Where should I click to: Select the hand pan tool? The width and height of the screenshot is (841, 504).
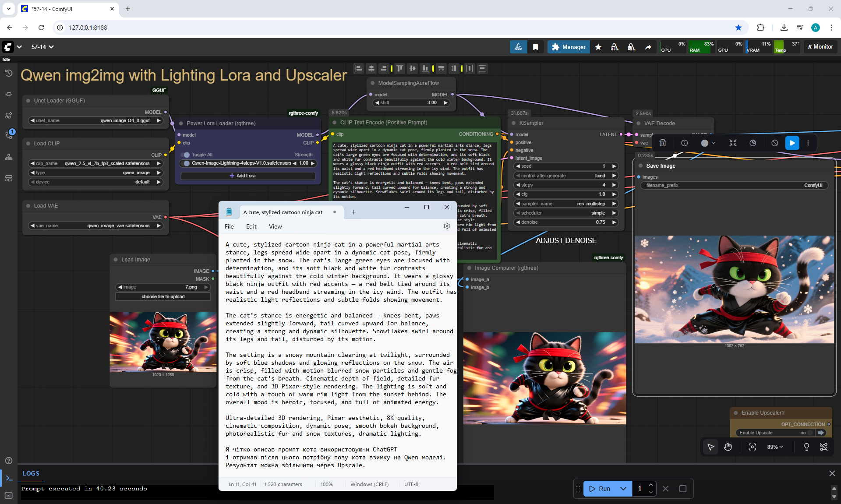(728, 447)
